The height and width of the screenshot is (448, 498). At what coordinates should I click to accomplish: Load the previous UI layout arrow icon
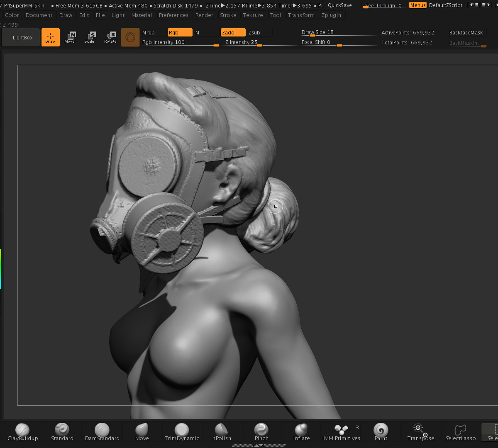click(474, 5)
